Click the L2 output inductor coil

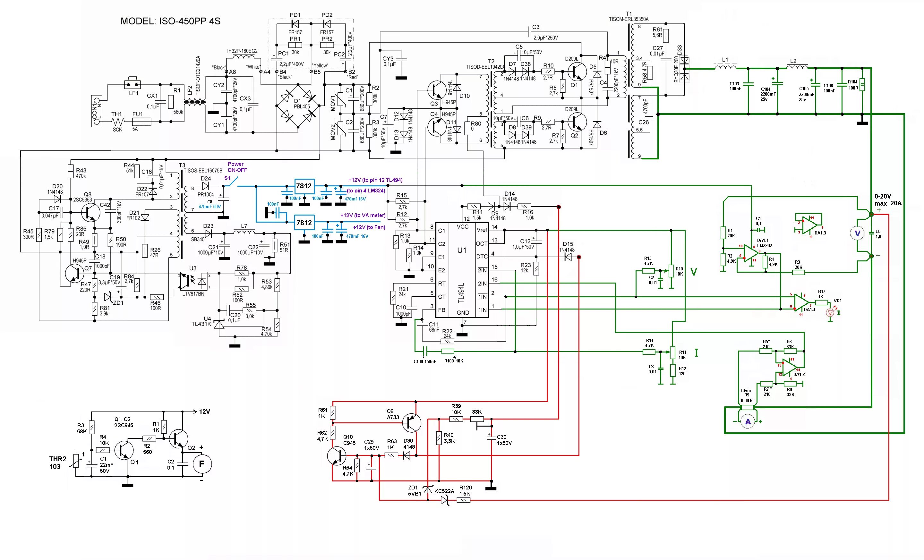point(797,67)
